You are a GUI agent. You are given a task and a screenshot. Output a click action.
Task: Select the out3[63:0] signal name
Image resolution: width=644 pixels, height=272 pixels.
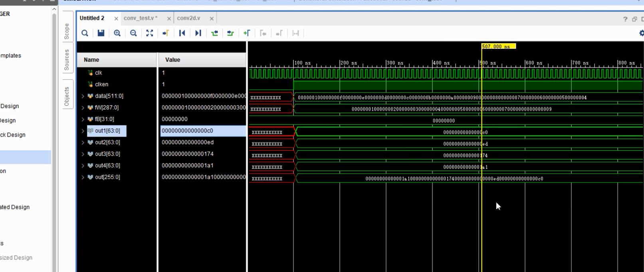(107, 154)
